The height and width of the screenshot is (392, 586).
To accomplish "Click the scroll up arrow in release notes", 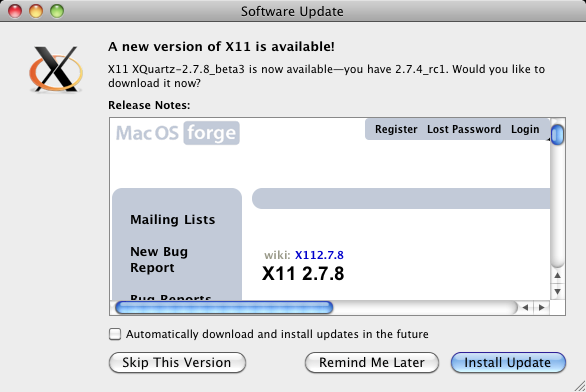I will 557,275.
